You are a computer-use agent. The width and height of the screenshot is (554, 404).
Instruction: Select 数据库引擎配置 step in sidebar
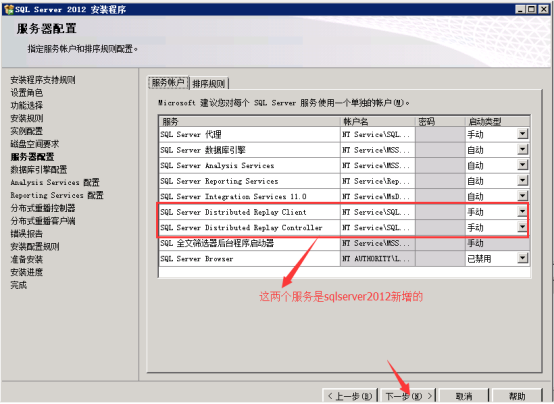point(39,169)
